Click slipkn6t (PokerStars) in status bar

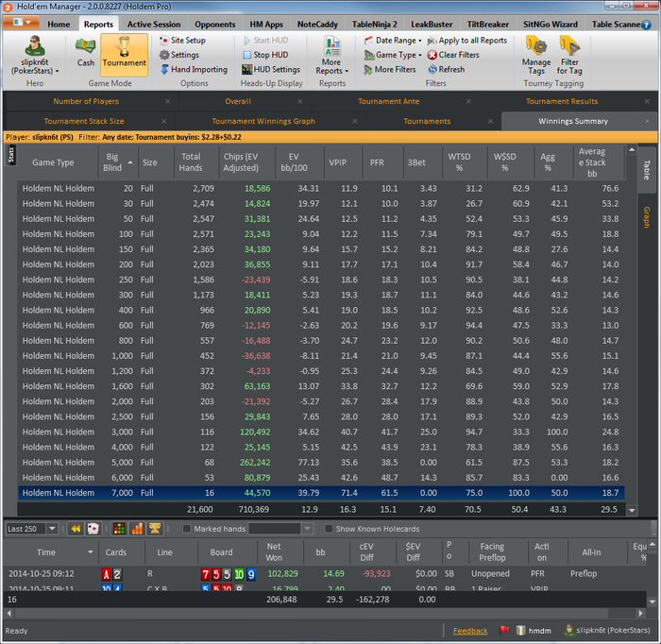click(x=607, y=631)
